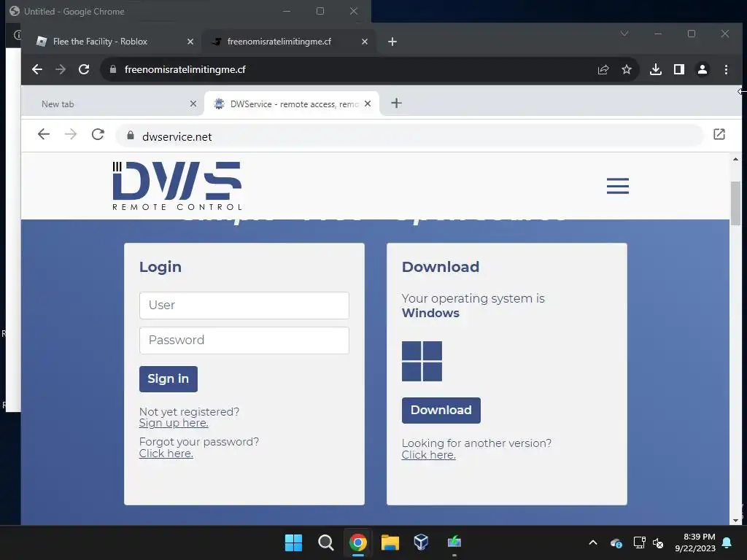Close the inner New tab
Screen dimensions: 747x560
[193, 104]
